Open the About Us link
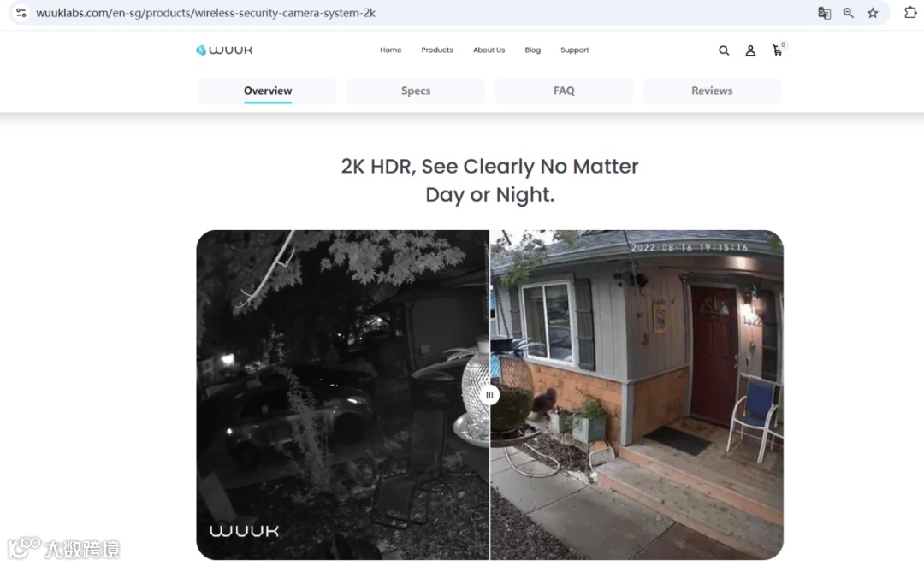 (x=489, y=50)
